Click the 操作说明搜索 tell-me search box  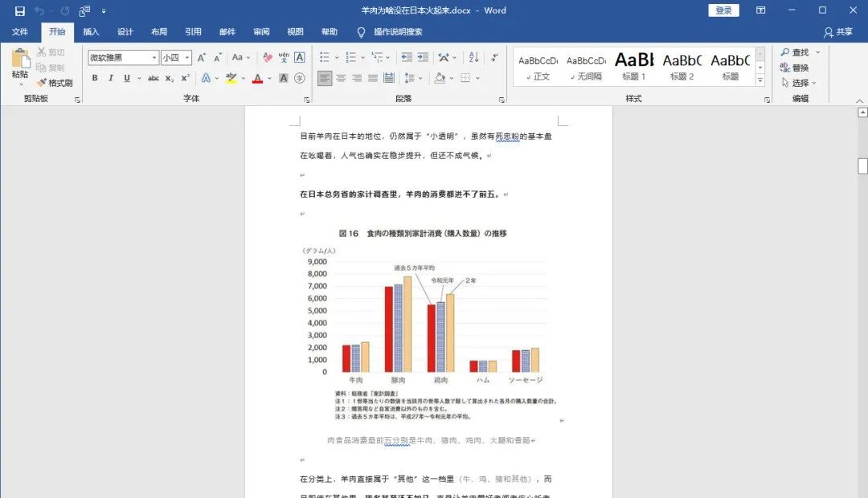[398, 32]
